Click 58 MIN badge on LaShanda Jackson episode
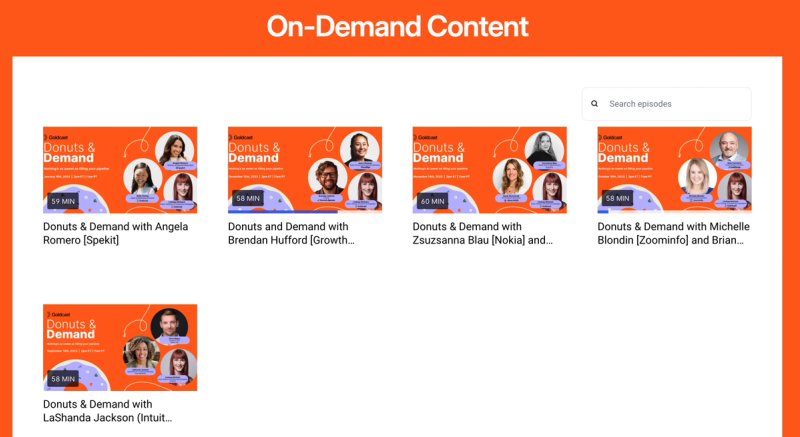The height and width of the screenshot is (437, 800). [x=63, y=378]
